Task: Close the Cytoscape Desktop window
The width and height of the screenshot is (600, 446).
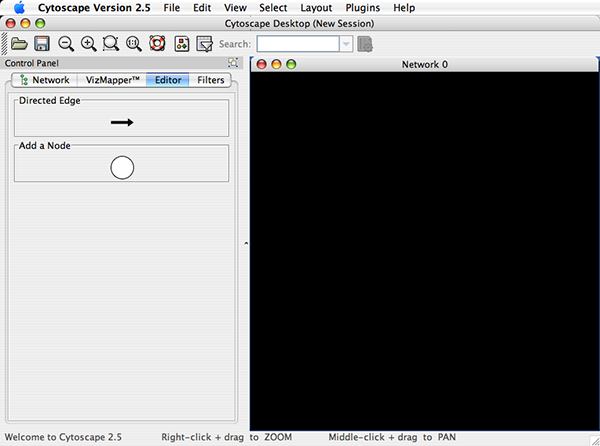Action: pos(11,24)
